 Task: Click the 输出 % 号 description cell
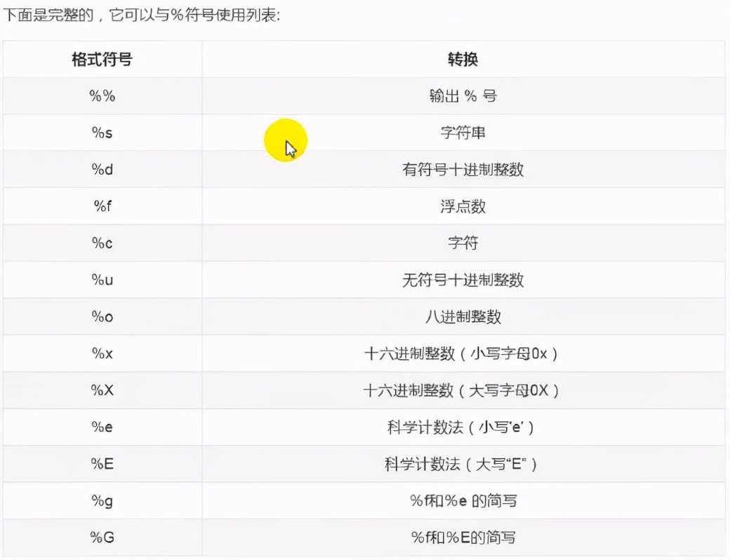click(463, 96)
